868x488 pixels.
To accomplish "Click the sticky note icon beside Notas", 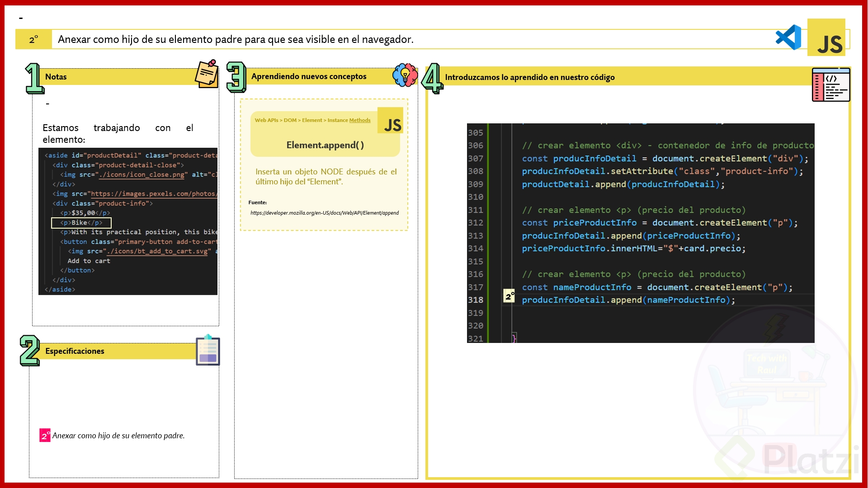I will click(207, 74).
